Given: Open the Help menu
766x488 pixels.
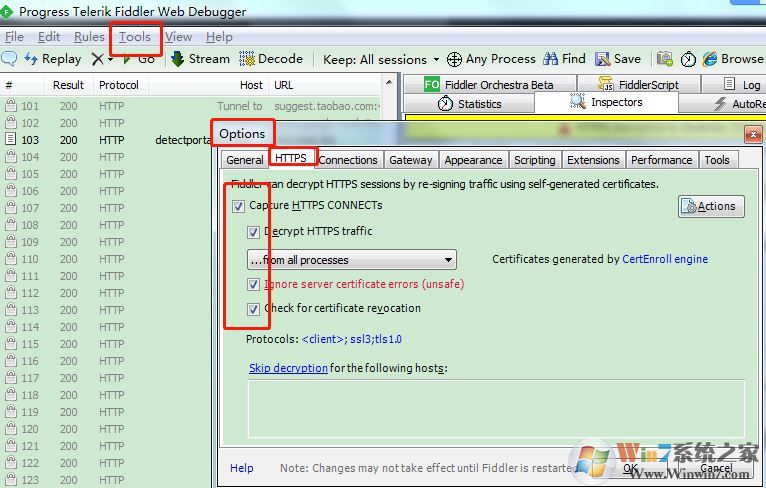Looking at the screenshot, I should 219,37.
